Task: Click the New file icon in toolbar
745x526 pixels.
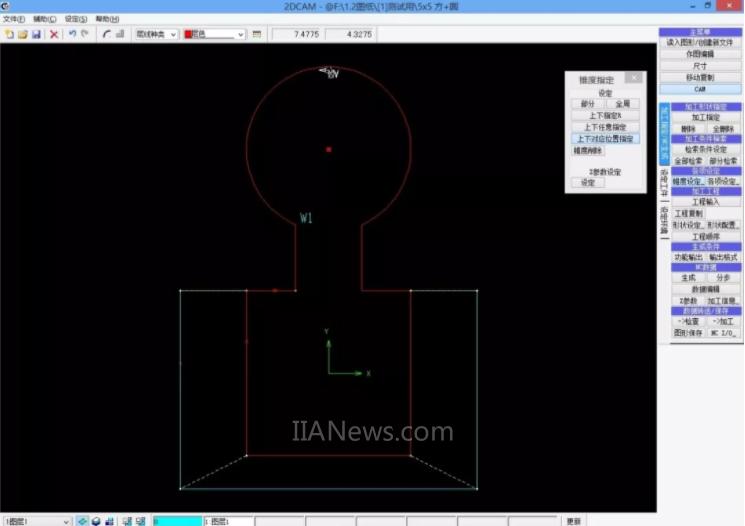Action: pos(9,34)
